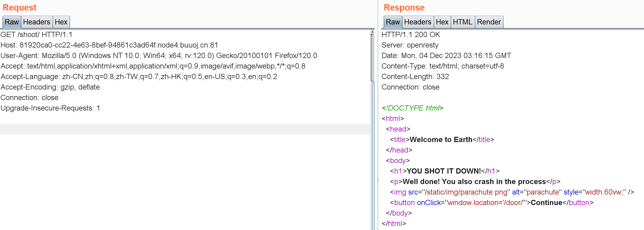Click the Accept: text/html header line
This screenshot has height=230, width=644.
(153, 66)
